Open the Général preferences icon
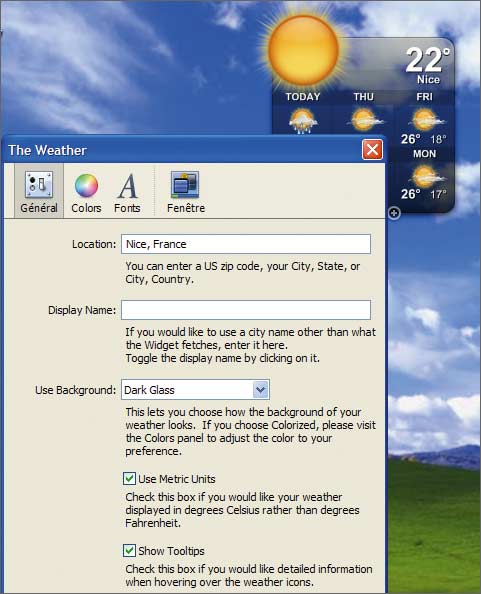 click(39, 185)
